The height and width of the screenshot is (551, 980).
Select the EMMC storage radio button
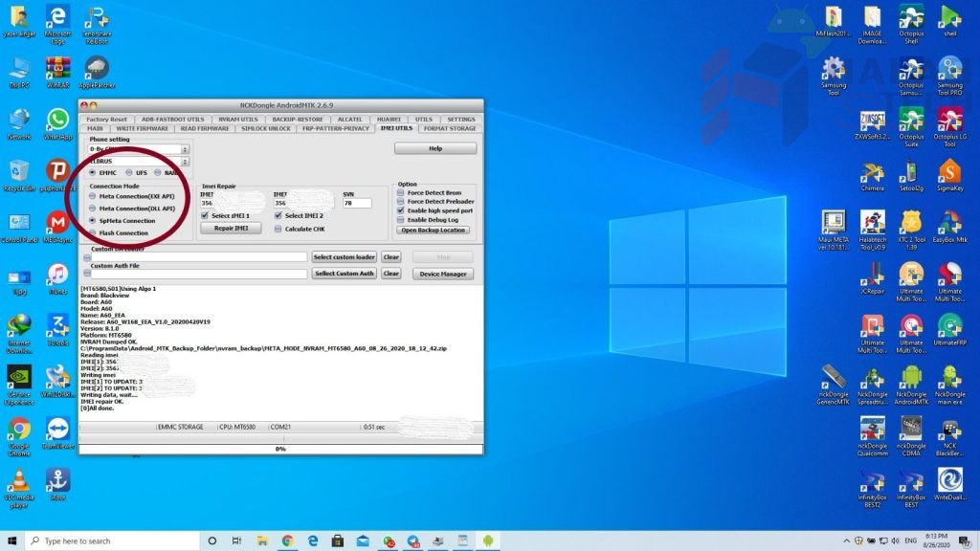point(93,172)
